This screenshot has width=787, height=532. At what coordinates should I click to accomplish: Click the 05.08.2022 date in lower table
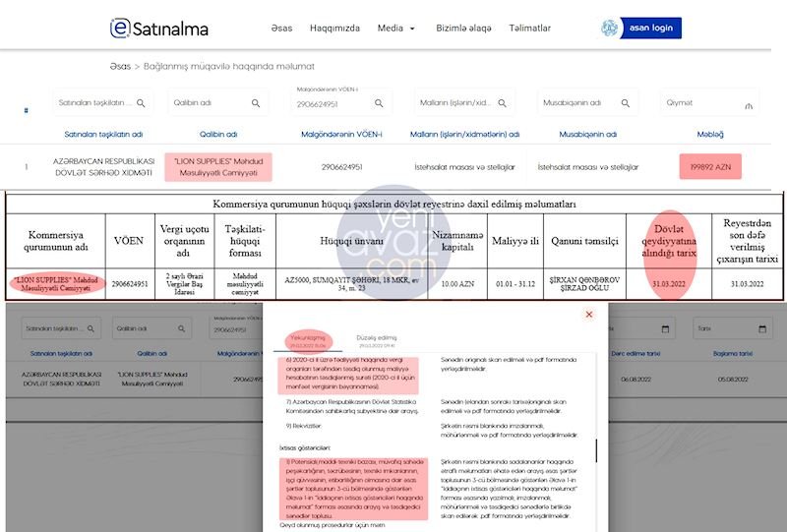(x=733, y=380)
